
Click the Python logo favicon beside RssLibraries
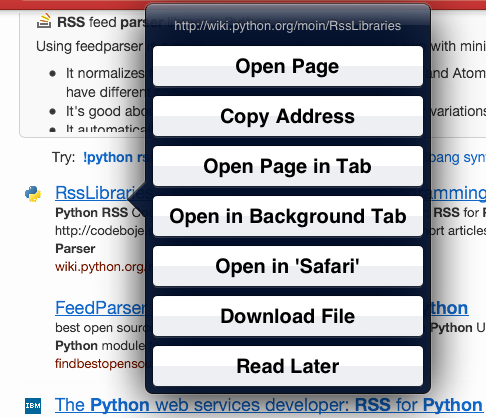(x=33, y=194)
